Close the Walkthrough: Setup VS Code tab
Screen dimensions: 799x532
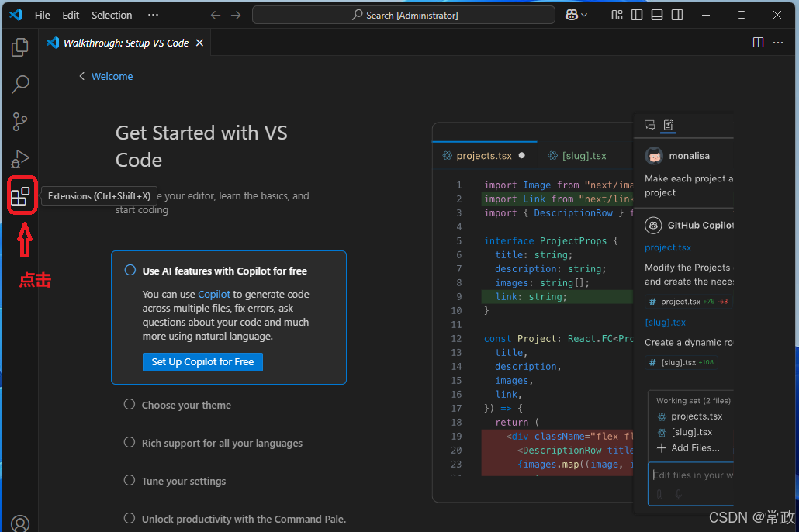(x=200, y=43)
